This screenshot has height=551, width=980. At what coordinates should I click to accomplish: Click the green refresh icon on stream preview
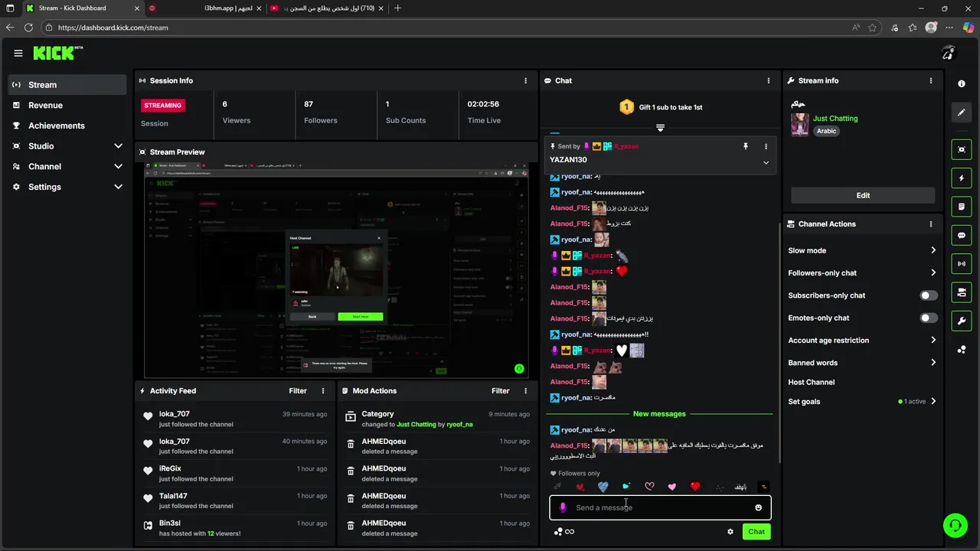click(519, 369)
